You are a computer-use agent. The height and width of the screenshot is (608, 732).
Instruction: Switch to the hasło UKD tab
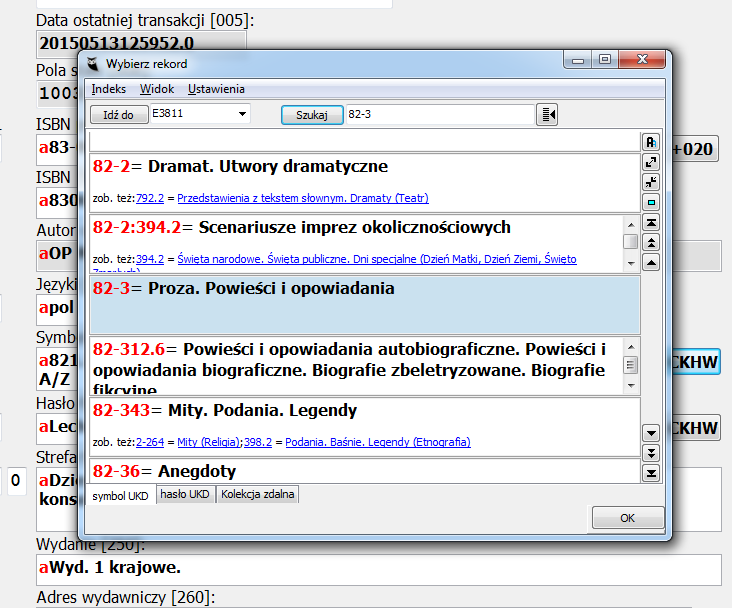pos(186,495)
